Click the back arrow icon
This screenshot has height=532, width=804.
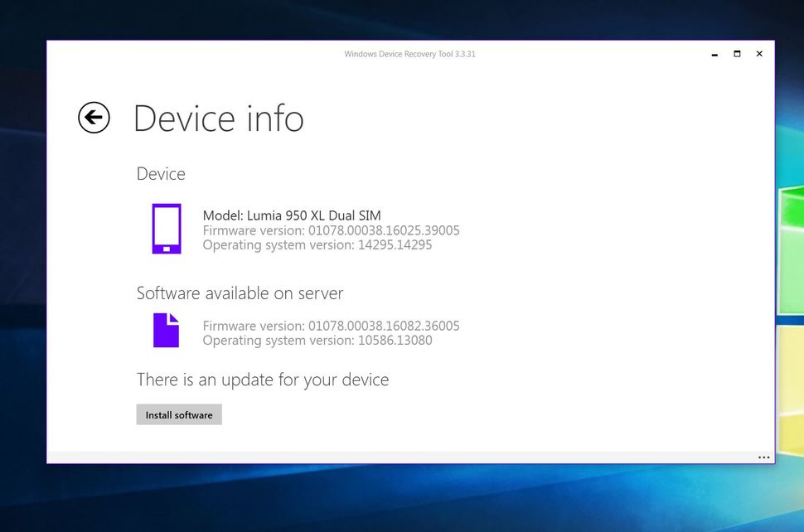click(x=94, y=118)
